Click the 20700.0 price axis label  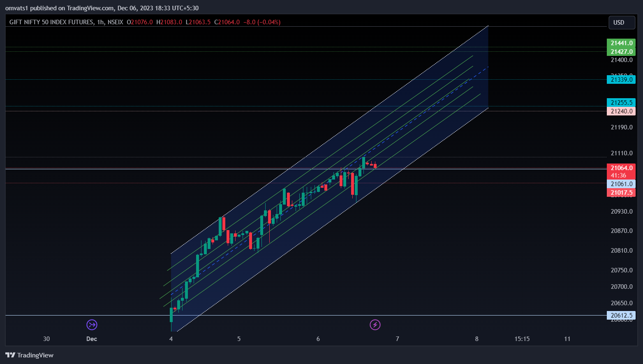pos(622,287)
